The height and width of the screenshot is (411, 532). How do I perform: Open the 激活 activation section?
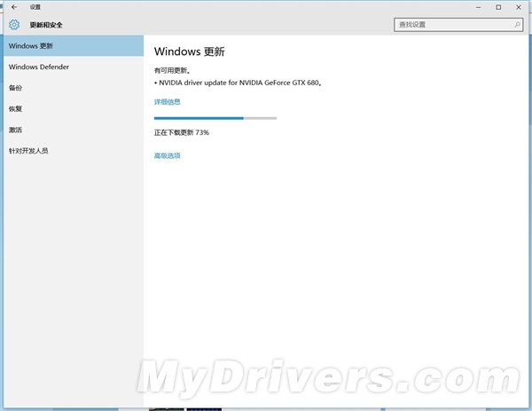tap(74, 130)
